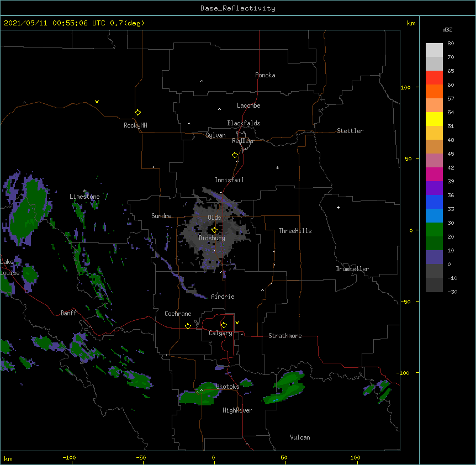Click the Limestone label
The width and height of the screenshot is (476, 465).
pyautogui.click(x=84, y=197)
